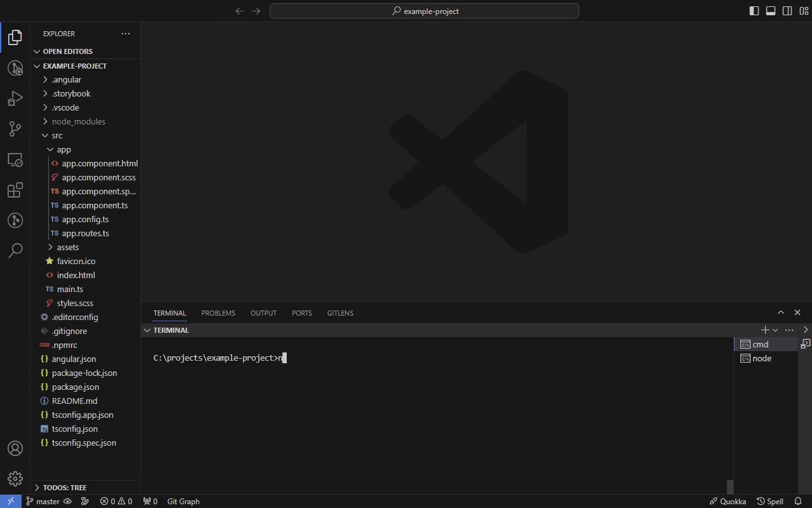Select the cmd terminal instance
This screenshot has width=812, height=508.
click(766, 344)
